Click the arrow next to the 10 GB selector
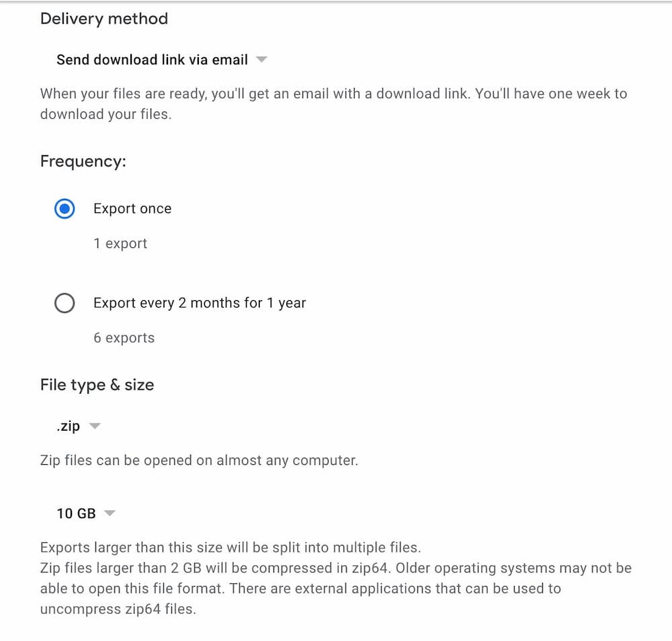This screenshot has width=672, height=641. pos(110,513)
